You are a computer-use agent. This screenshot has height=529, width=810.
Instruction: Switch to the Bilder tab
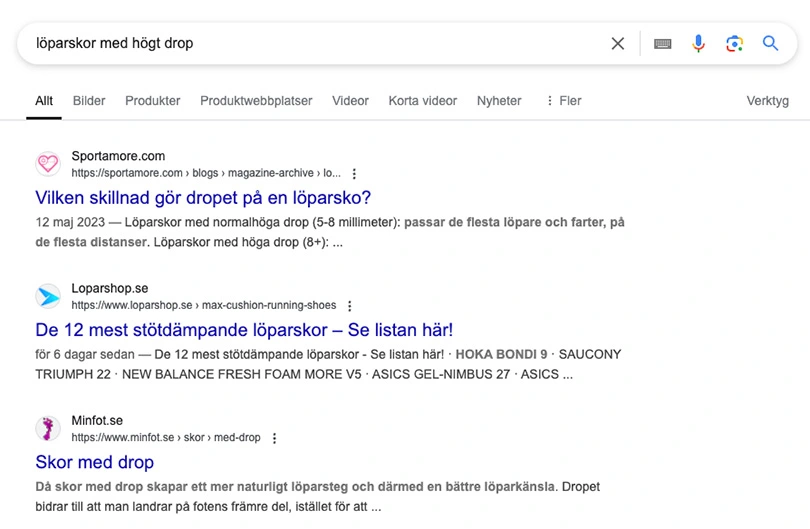(x=89, y=101)
